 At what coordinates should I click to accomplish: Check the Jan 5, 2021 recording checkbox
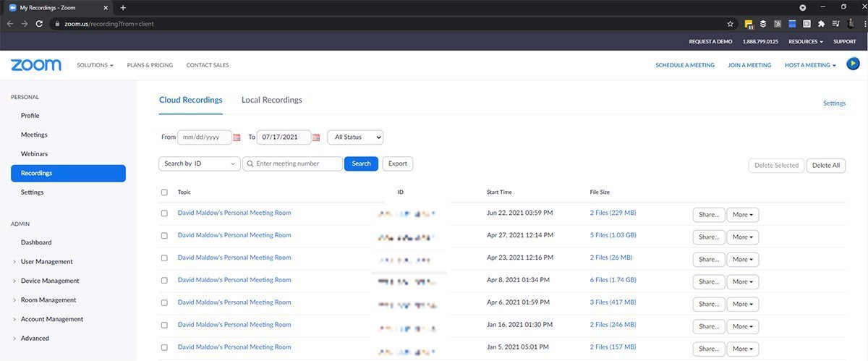[x=164, y=347]
